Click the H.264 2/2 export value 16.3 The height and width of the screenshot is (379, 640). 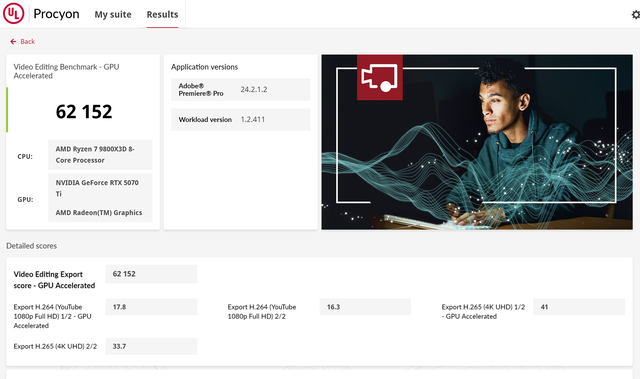tap(365, 307)
